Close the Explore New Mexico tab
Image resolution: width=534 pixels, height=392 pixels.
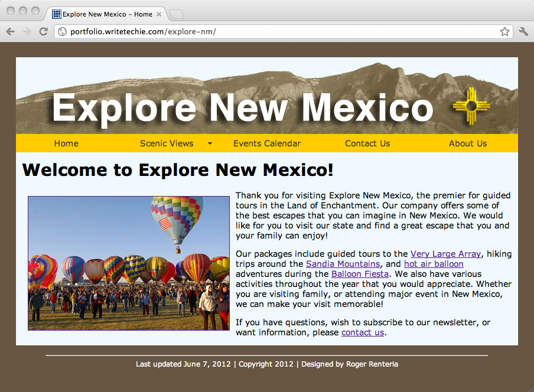point(159,14)
